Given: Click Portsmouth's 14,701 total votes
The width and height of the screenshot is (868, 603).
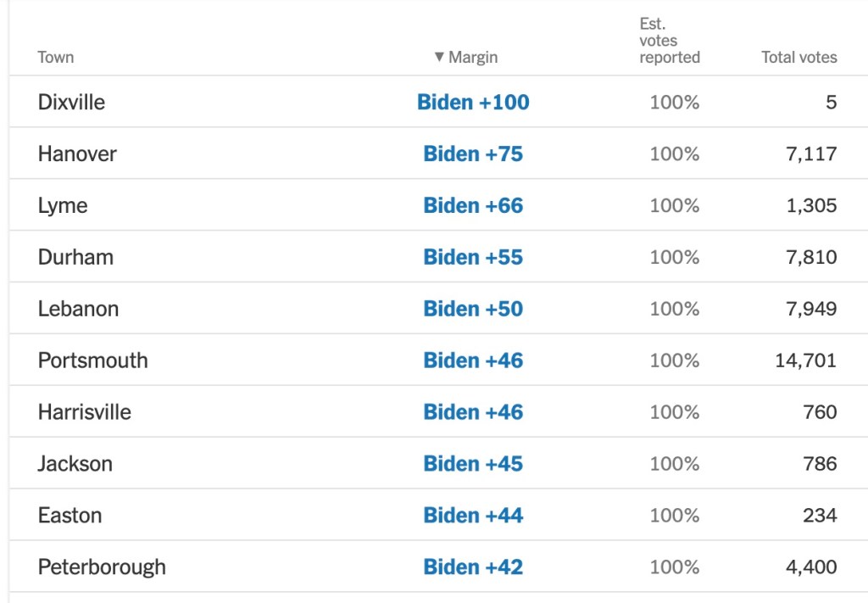Looking at the screenshot, I should (805, 361).
